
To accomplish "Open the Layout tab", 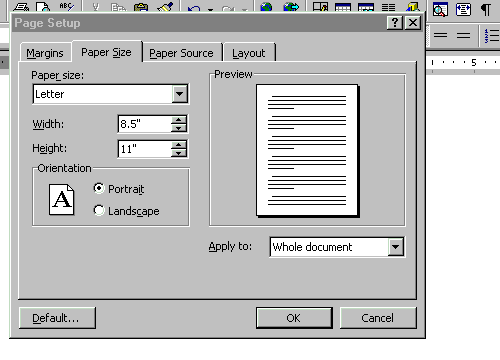I will point(249,53).
